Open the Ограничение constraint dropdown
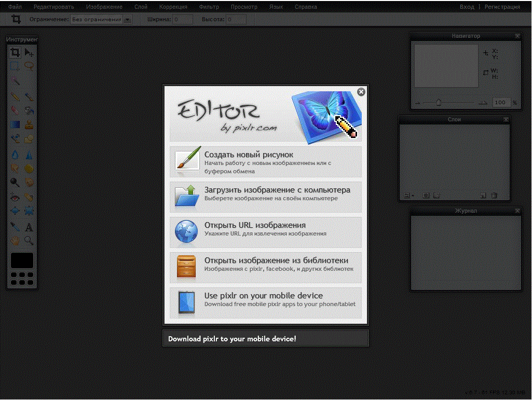The width and height of the screenshot is (532, 400). pos(101,19)
